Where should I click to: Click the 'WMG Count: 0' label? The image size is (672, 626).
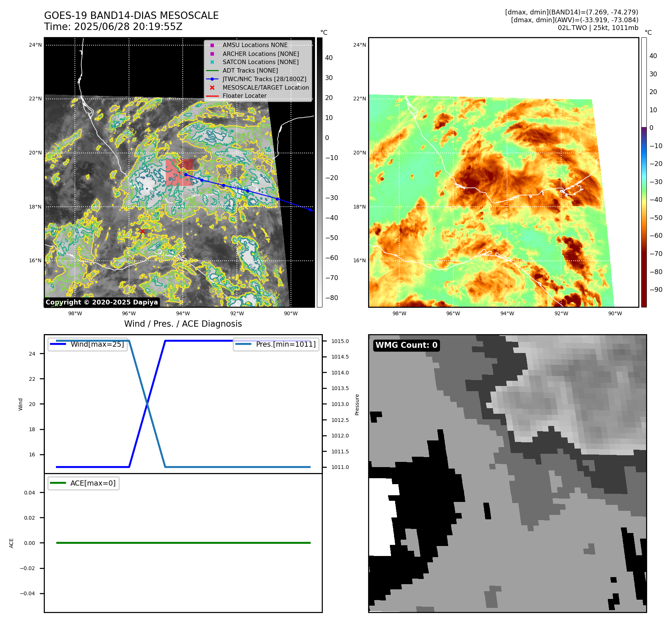point(406,345)
